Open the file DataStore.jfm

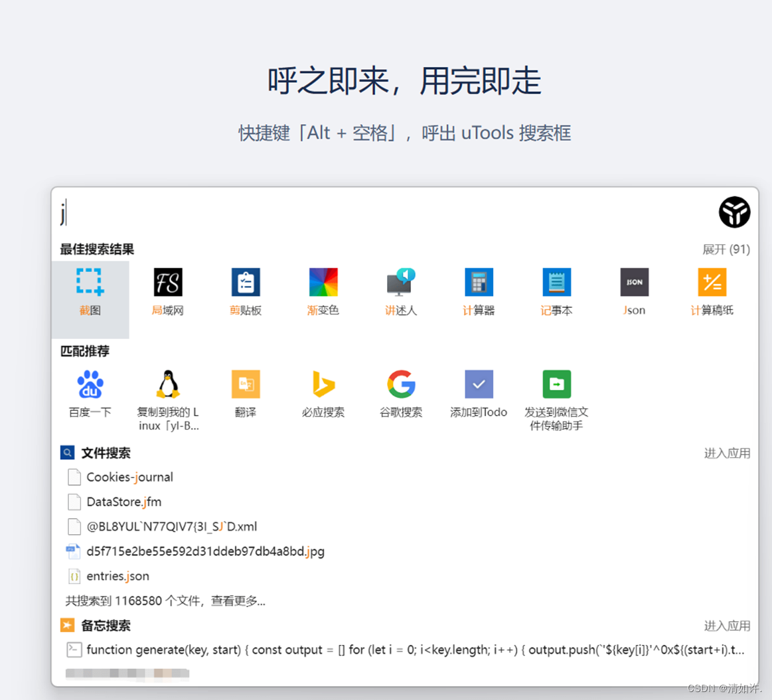(x=405, y=502)
